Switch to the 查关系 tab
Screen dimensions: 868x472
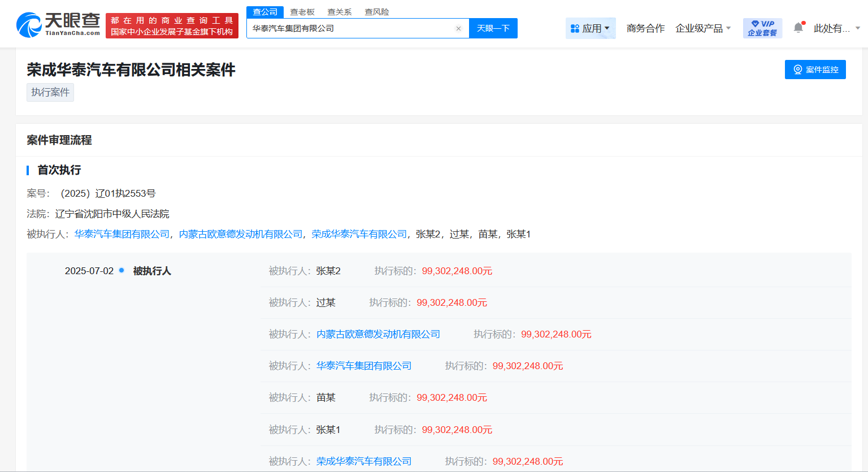click(339, 12)
